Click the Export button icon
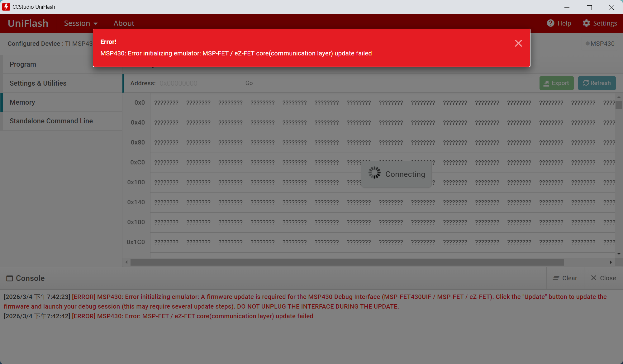The width and height of the screenshot is (623, 364). coord(546,83)
